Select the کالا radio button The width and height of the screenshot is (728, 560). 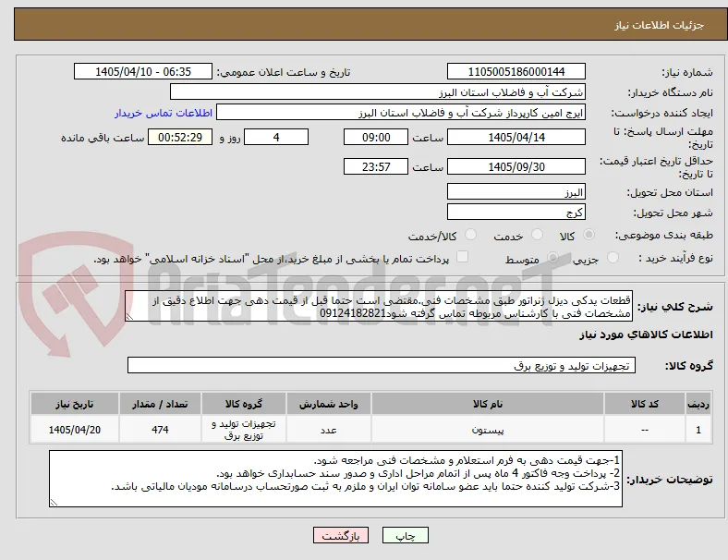coord(588,235)
